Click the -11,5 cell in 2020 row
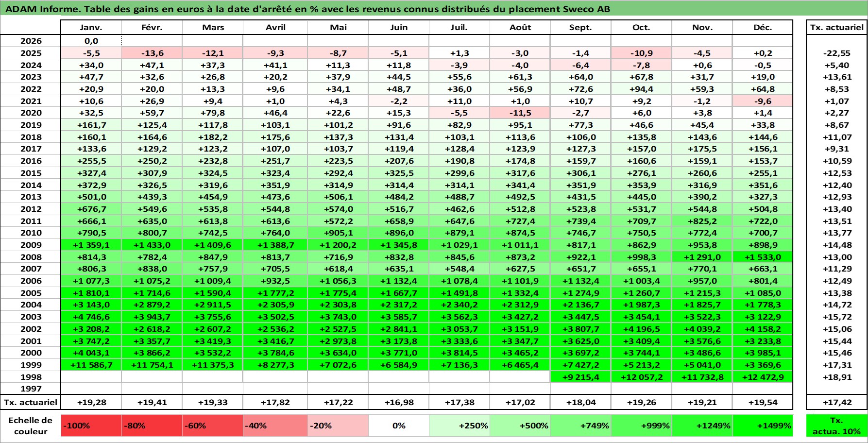Image resolution: width=868 pixels, height=443 pixels. (520, 113)
